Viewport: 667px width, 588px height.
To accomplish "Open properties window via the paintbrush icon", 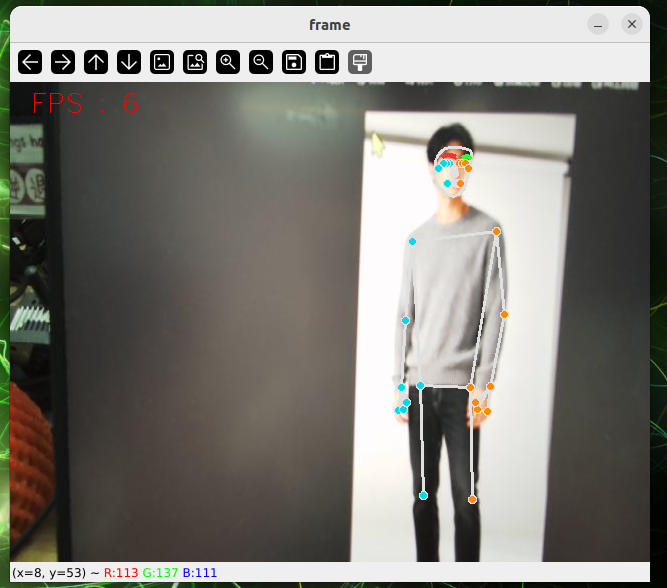I will coord(360,62).
